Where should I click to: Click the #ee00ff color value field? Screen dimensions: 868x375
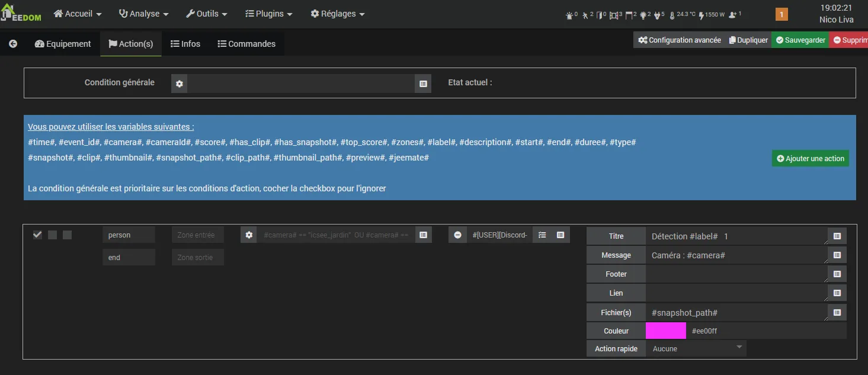point(767,331)
